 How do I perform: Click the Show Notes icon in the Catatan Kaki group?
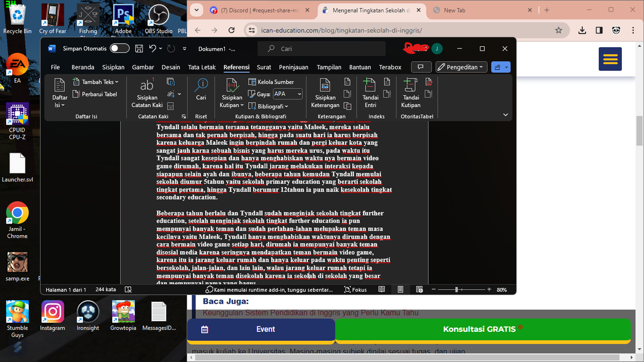tap(171, 106)
